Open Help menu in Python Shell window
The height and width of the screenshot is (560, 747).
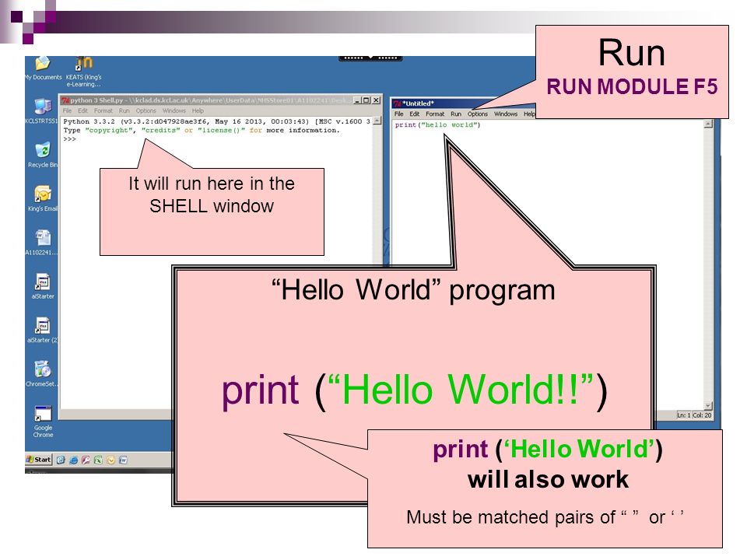click(198, 110)
